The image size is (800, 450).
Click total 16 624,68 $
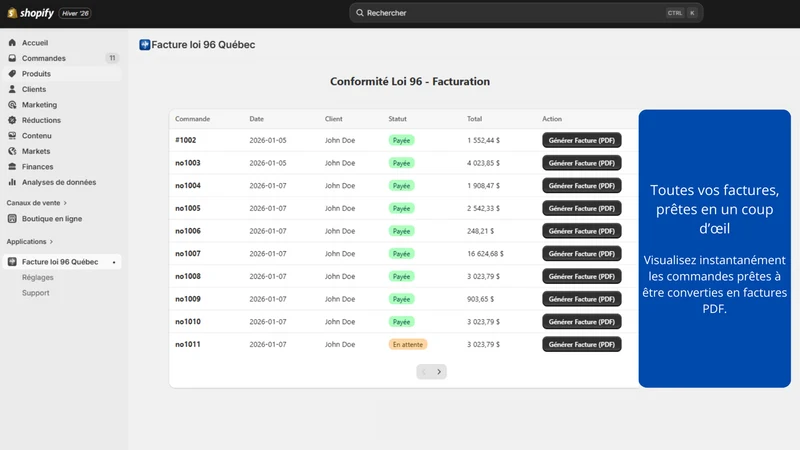pos(485,254)
